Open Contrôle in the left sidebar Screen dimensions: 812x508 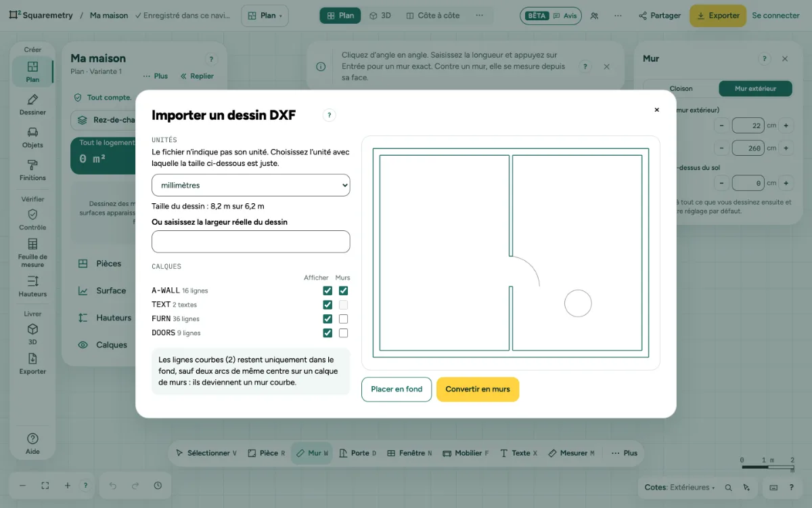(x=32, y=219)
